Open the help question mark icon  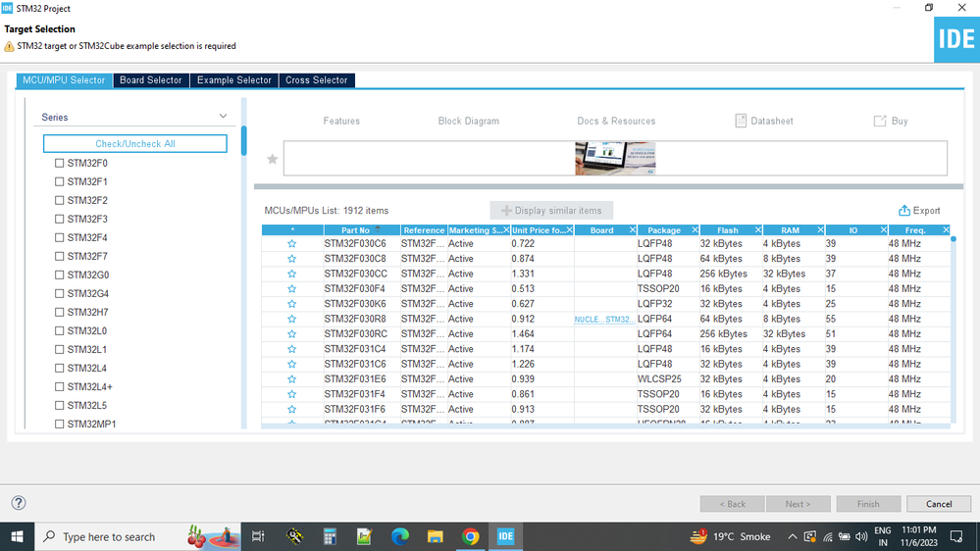(x=19, y=503)
